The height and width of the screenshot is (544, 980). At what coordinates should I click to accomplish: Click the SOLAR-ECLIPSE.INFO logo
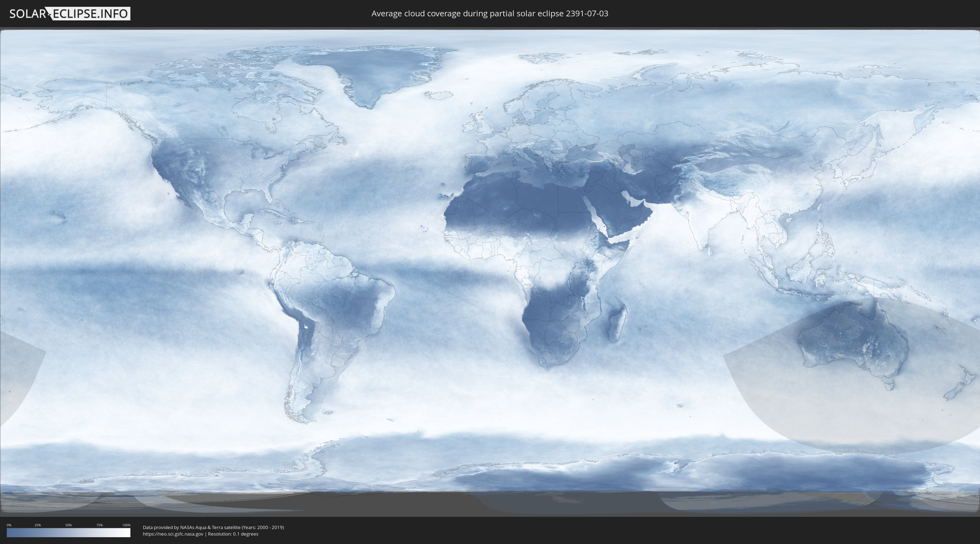[70, 14]
